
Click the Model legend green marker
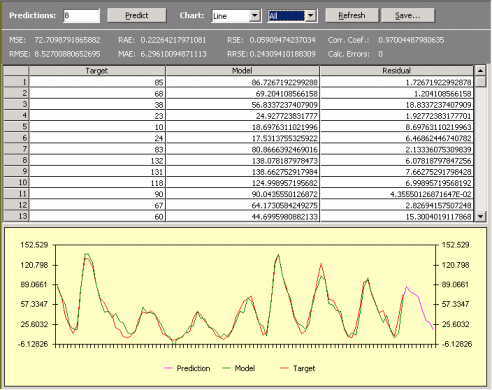pyautogui.click(x=227, y=368)
